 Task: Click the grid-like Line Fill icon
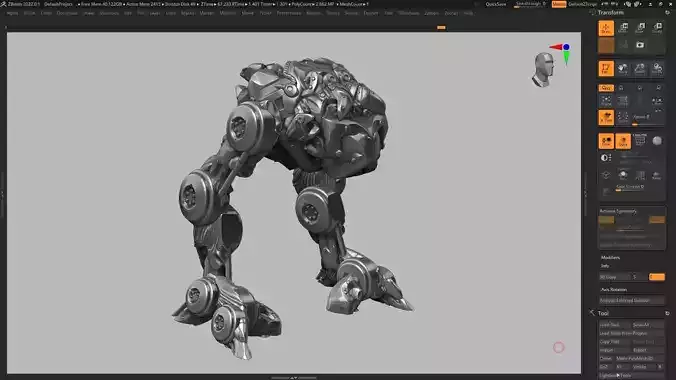point(640,140)
